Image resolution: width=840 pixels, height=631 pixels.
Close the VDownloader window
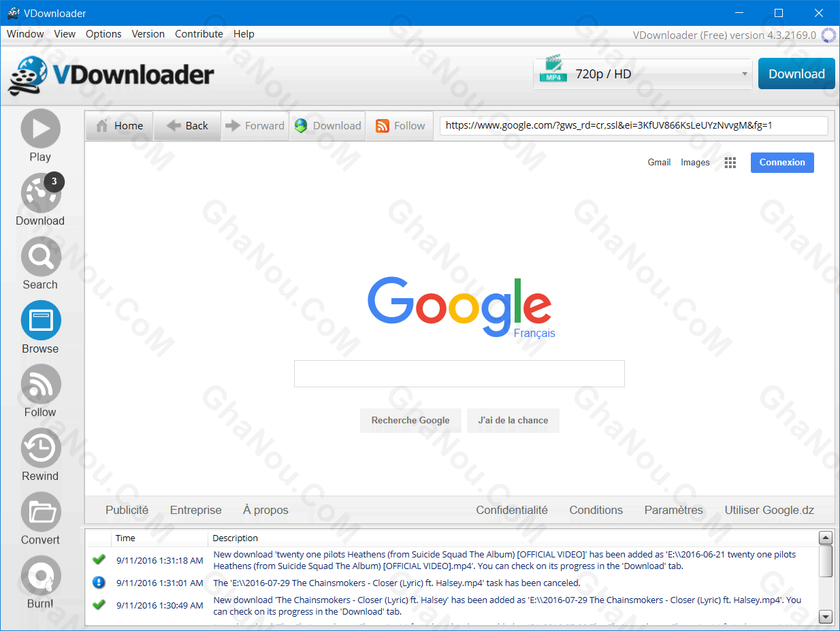pyautogui.click(x=819, y=13)
